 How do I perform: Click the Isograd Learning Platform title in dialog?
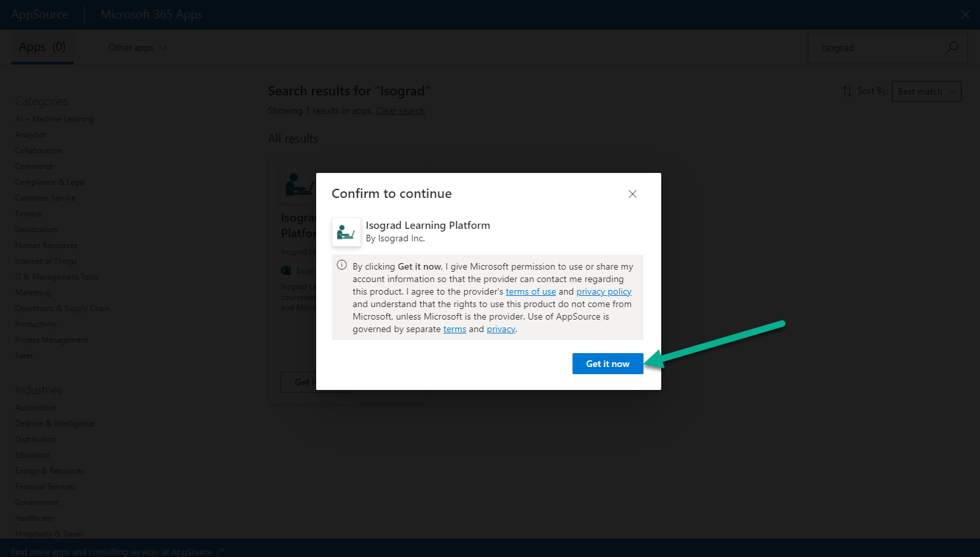tap(428, 225)
